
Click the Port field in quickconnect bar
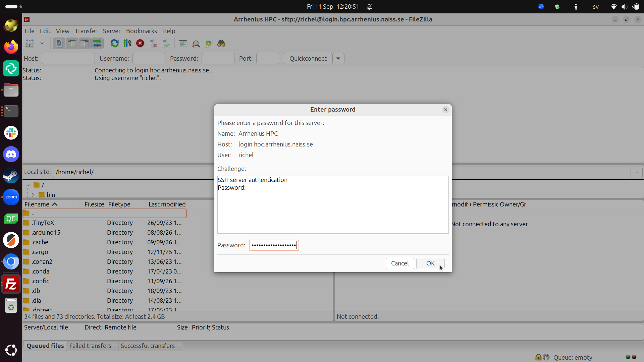268,59
